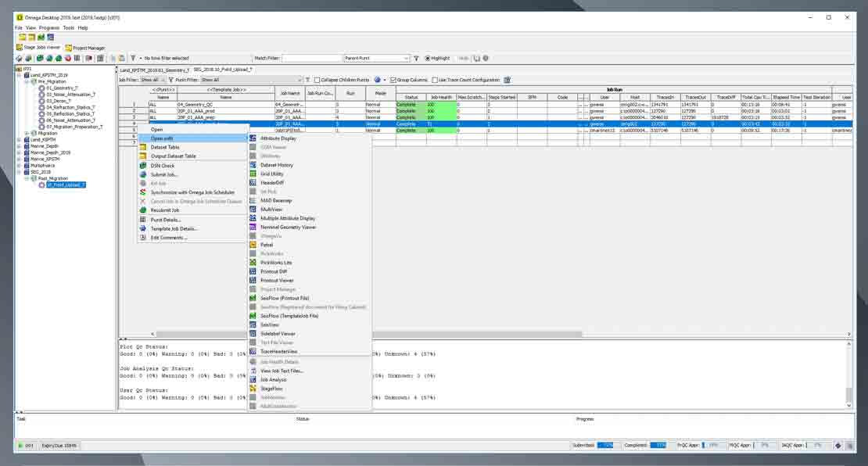868x466 pixels.
Task: Open the Parent-Punit dropdown
Action: (x=406, y=58)
